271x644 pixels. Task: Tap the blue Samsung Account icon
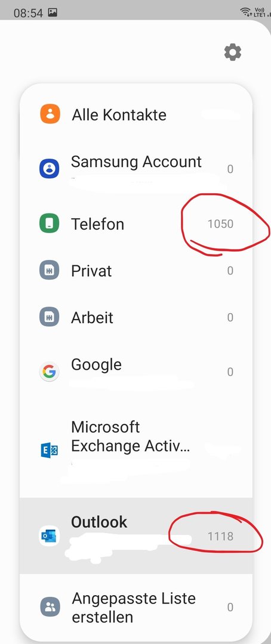tap(50, 169)
